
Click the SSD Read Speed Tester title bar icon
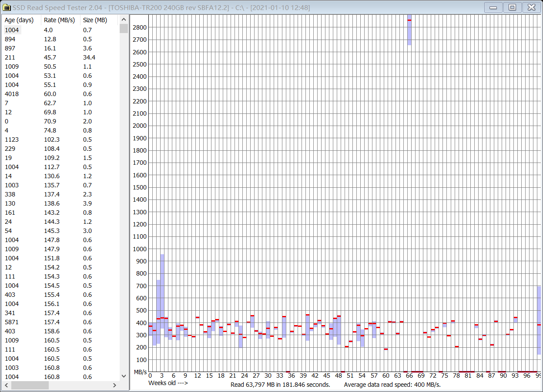point(7,7)
